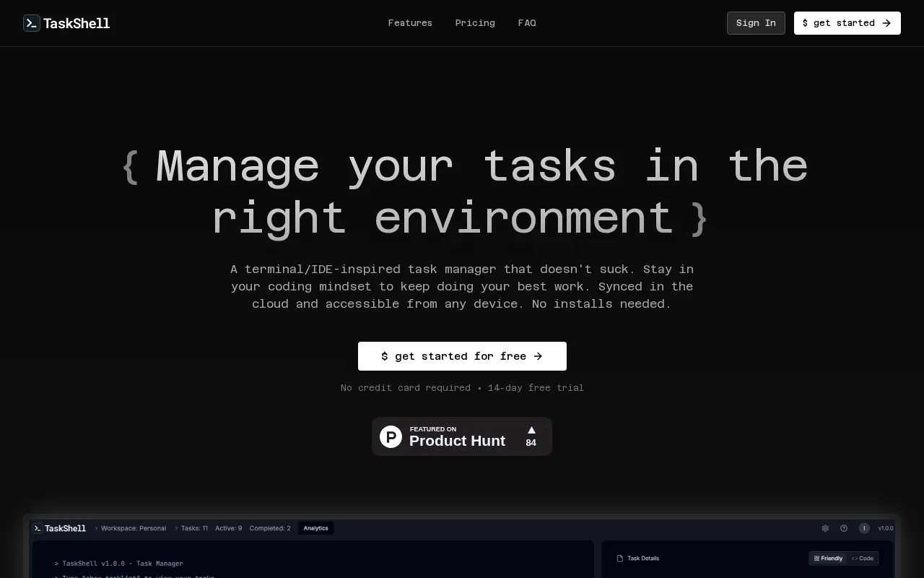Screen dimensions: 924x578
Task: Open the Features nav link
Action: coord(410,23)
